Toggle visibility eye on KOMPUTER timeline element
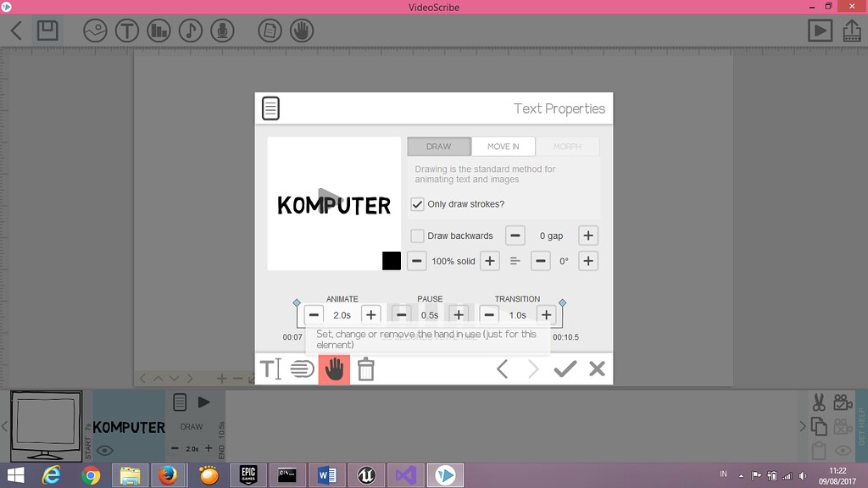Screen dimensions: 868x488 tap(104, 451)
